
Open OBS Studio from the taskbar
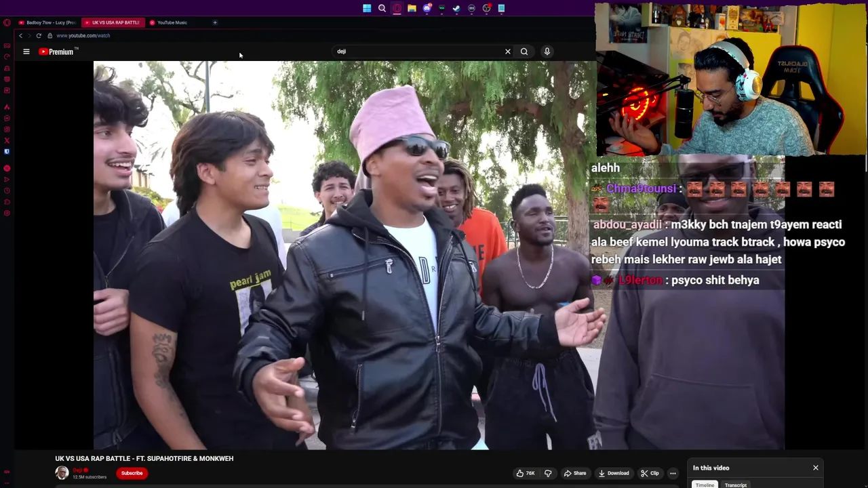(x=486, y=8)
